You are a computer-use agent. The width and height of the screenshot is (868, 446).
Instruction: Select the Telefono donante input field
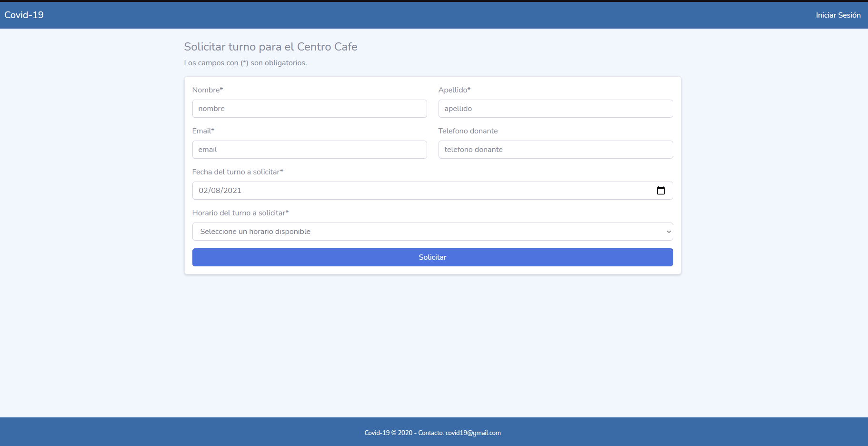(556, 150)
